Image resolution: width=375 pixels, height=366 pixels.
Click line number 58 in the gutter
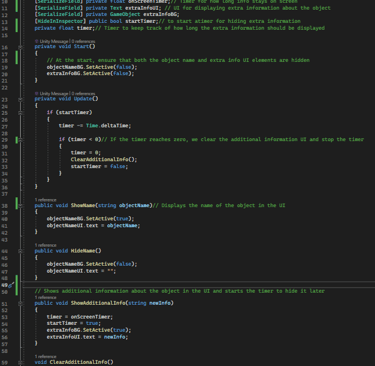(5, 351)
